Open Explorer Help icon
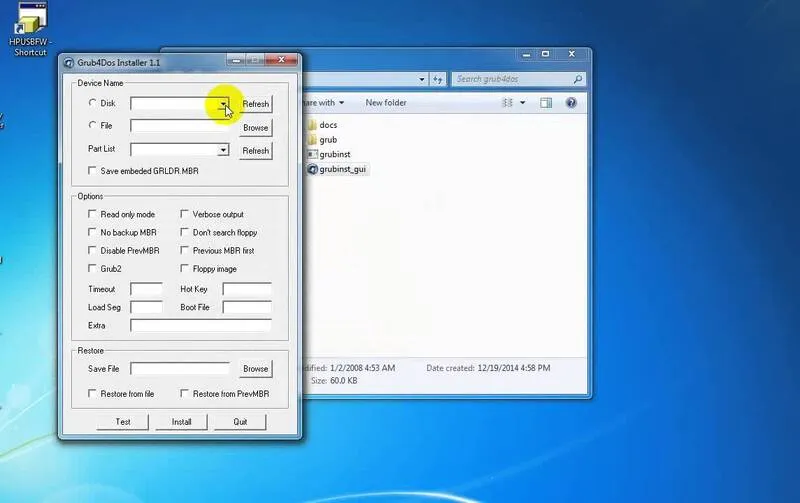Viewport: 800px width, 503px height. pos(571,103)
